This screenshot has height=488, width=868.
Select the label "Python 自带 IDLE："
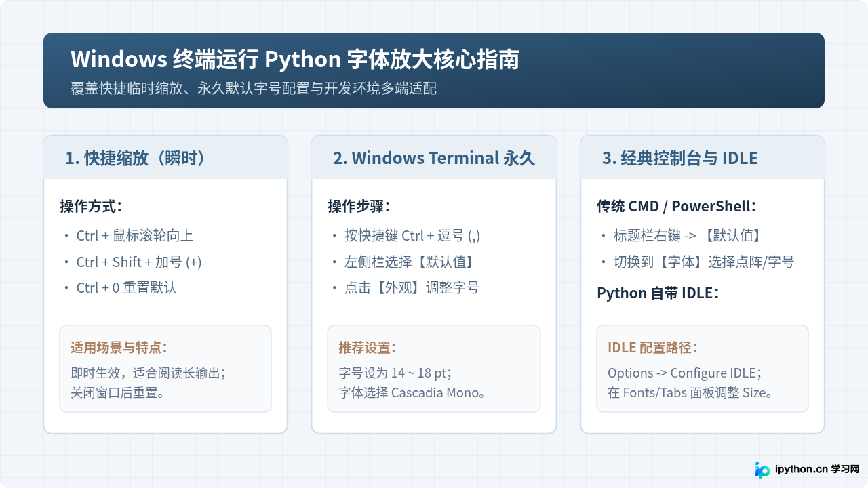click(658, 293)
